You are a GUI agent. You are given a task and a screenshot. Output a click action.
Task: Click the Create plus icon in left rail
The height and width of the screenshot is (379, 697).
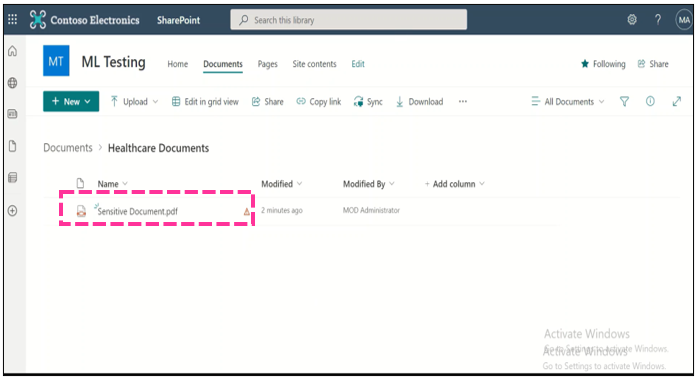tap(12, 211)
